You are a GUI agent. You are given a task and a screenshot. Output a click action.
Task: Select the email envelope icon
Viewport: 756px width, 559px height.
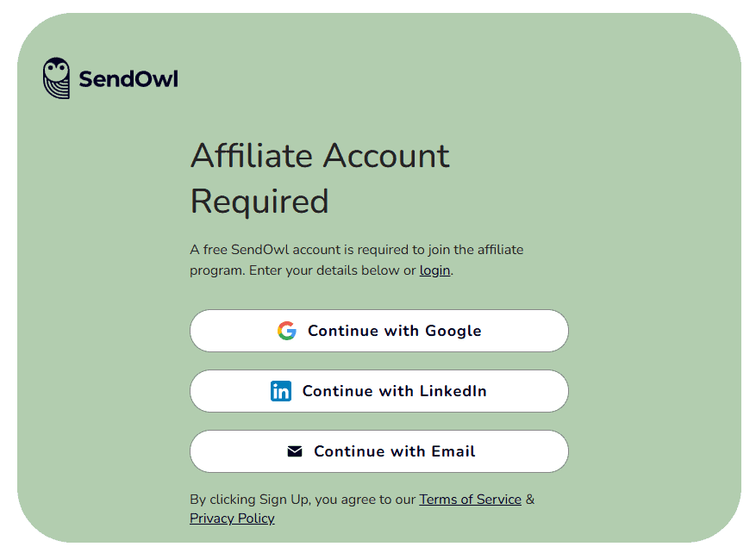296,450
